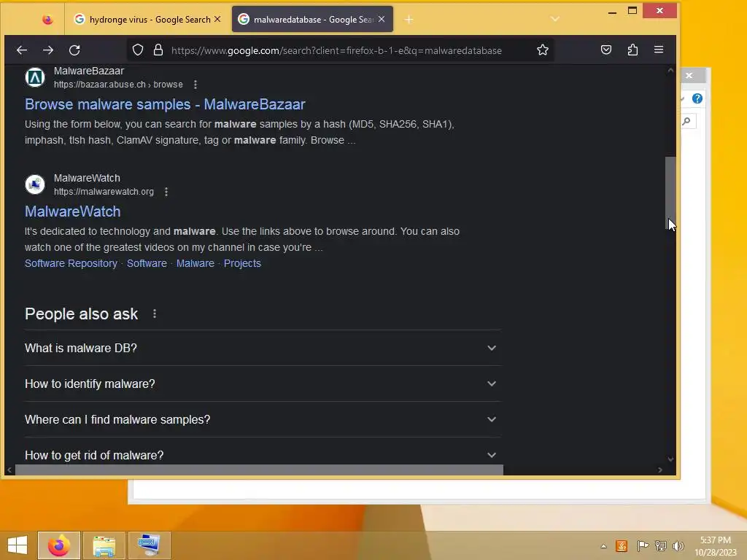Click the MalwareWatch site favicon

[x=35, y=184]
